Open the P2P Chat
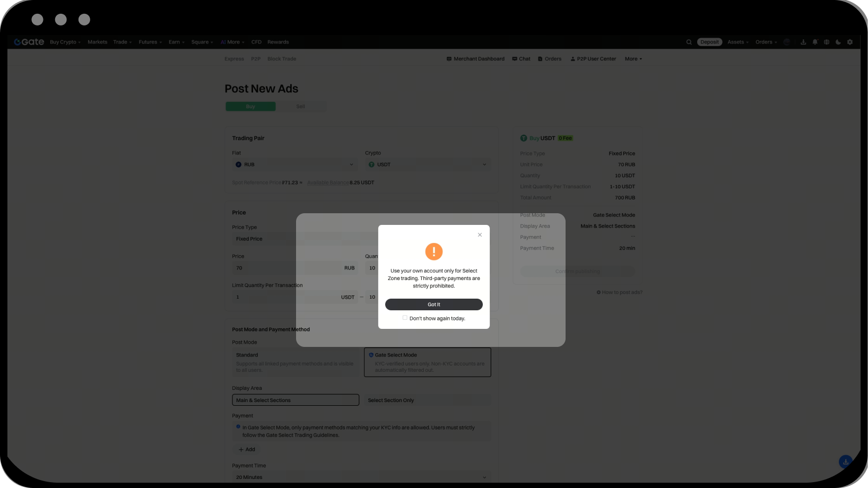Viewport: 868px width, 488px height. (x=521, y=59)
